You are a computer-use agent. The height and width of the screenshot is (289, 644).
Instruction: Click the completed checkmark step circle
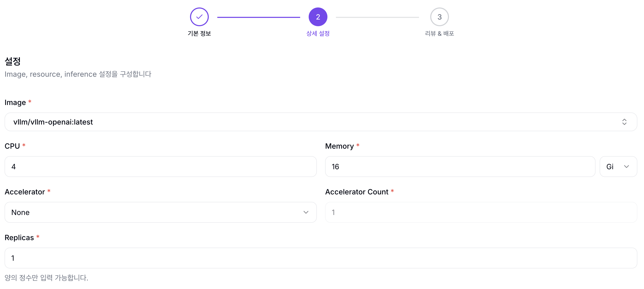[199, 17]
